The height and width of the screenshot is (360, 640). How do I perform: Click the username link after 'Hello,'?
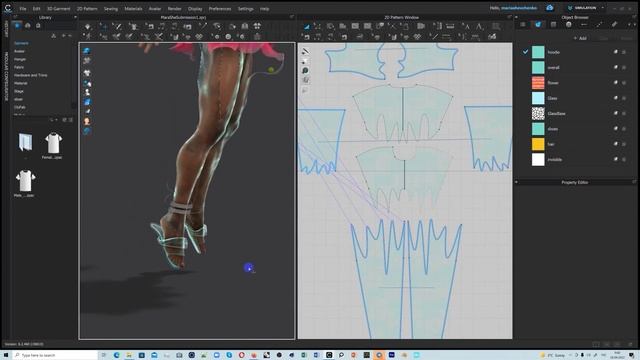[x=519, y=8]
